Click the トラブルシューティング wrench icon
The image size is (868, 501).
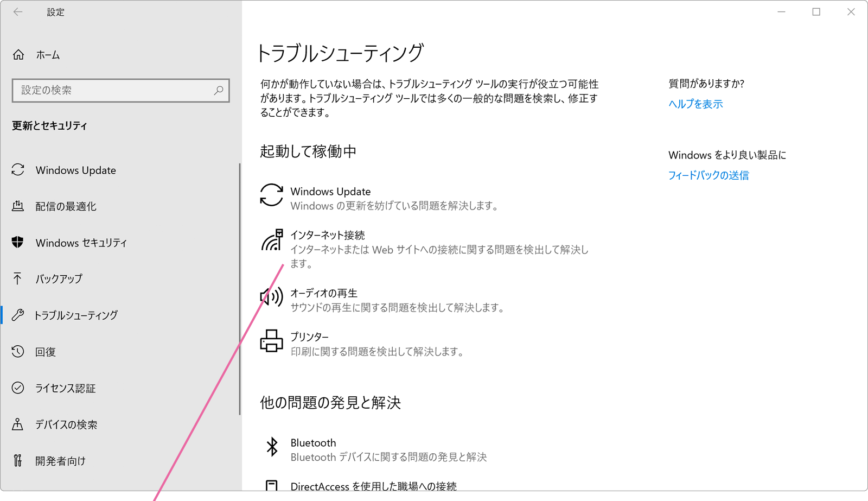click(18, 315)
